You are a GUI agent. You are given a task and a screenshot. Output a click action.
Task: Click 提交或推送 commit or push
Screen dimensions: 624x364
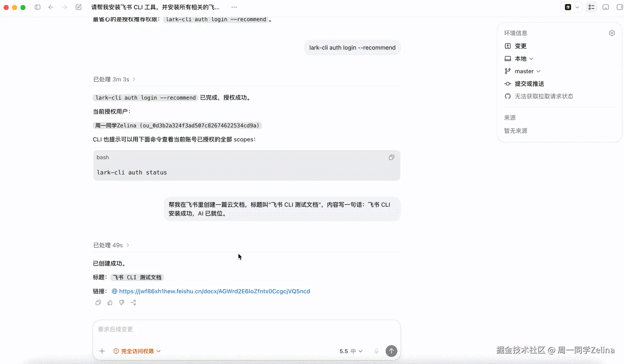click(524, 84)
